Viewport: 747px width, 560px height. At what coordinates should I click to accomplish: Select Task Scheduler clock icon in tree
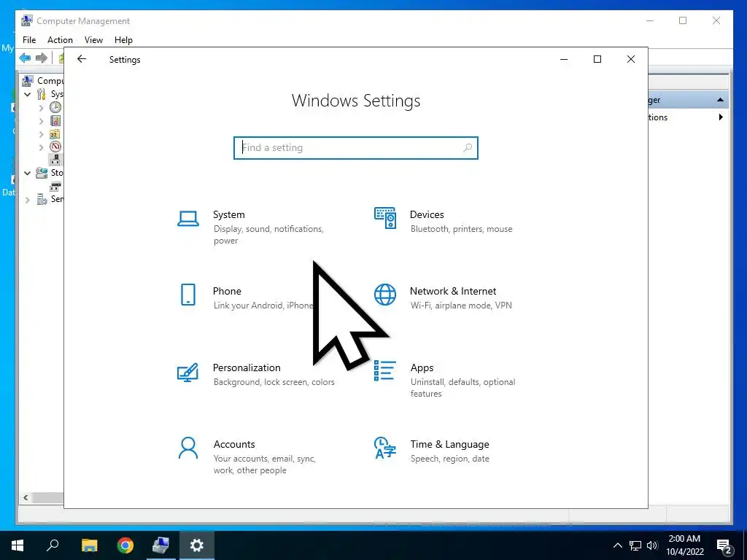click(55, 107)
